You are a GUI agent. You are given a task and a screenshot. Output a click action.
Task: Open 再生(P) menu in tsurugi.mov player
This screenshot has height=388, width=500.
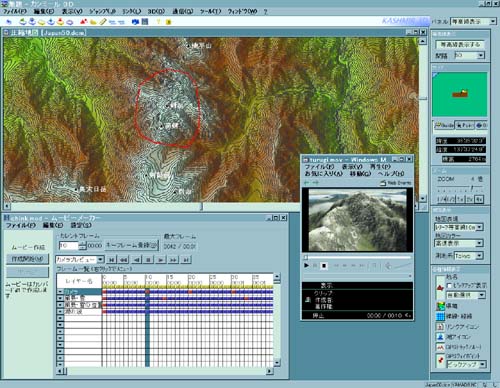(x=380, y=167)
